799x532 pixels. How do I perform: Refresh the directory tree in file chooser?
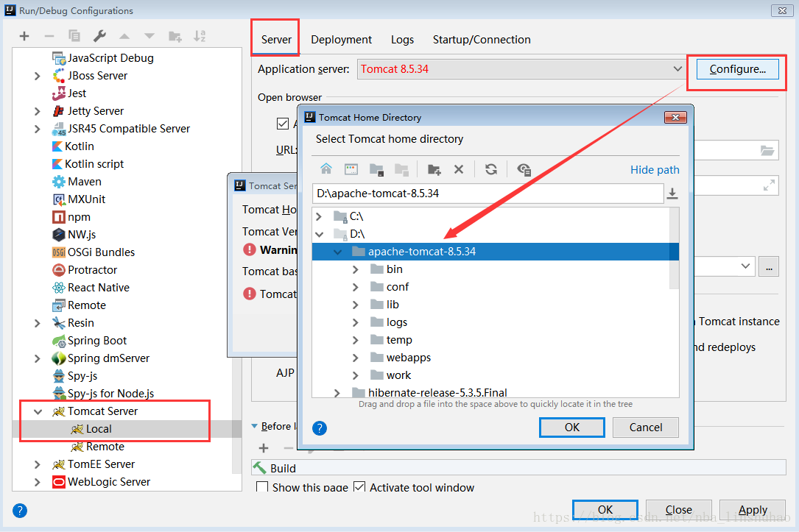click(x=491, y=169)
